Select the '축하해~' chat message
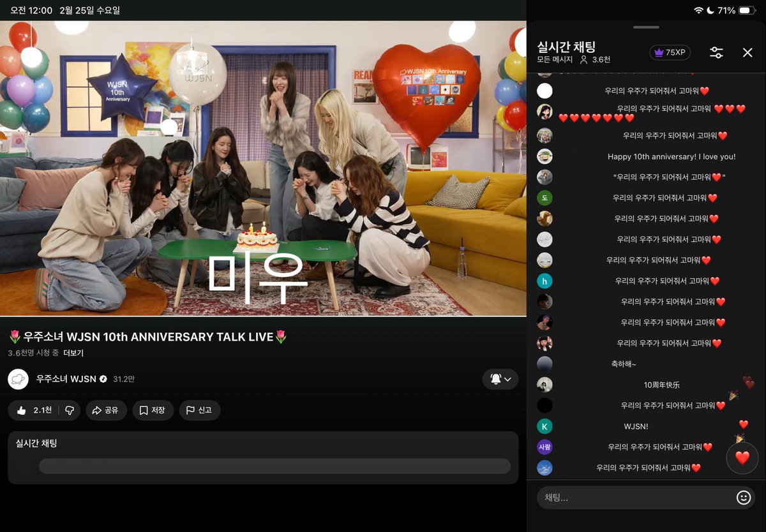The width and height of the screenshot is (766, 532). point(624,364)
